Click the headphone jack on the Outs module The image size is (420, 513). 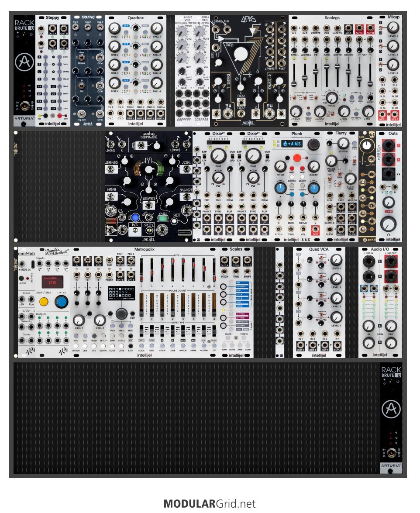pyautogui.click(x=388, y=174)
